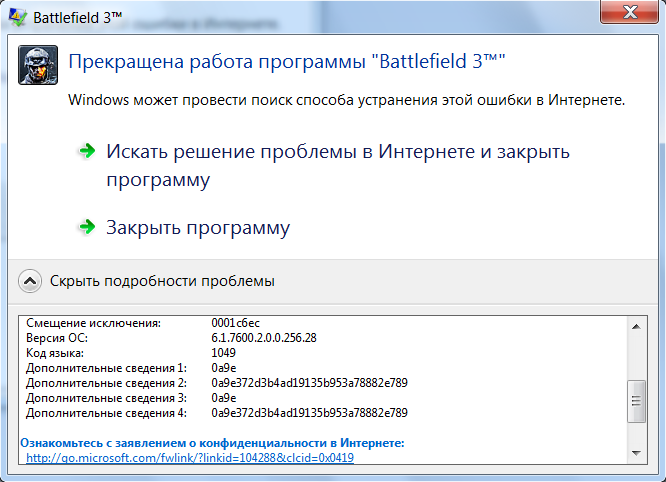
Task: Click the Battlefield 3 soldier icon
Action: coord(38,65)
